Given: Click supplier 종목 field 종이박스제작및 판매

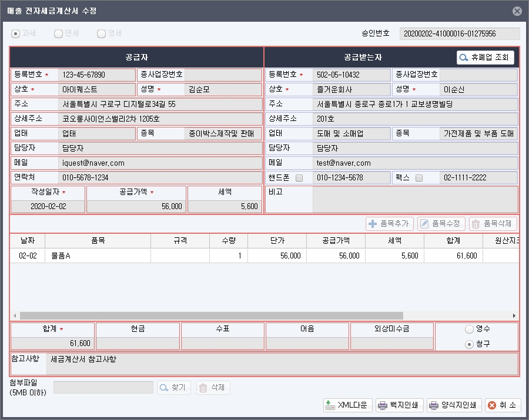Looking at the screenshot, I should pyautogui.click(x=223, y=134).
